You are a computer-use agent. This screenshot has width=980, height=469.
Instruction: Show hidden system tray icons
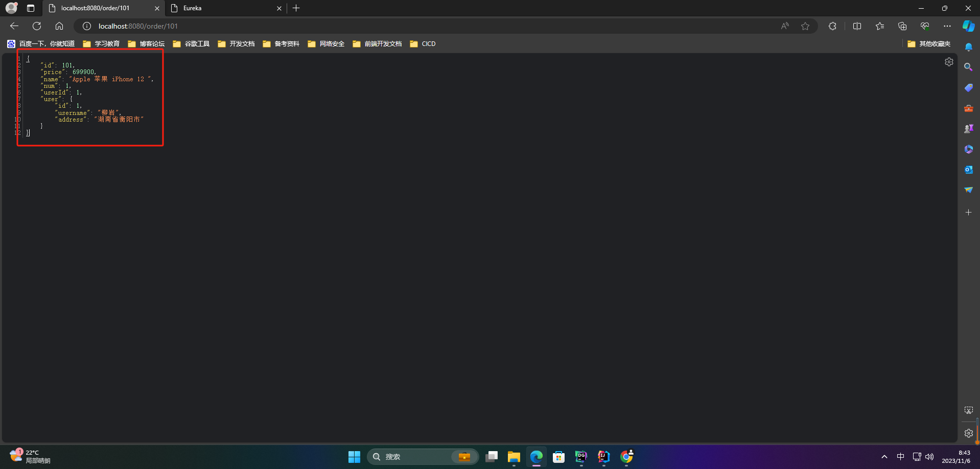click(884, 457)
